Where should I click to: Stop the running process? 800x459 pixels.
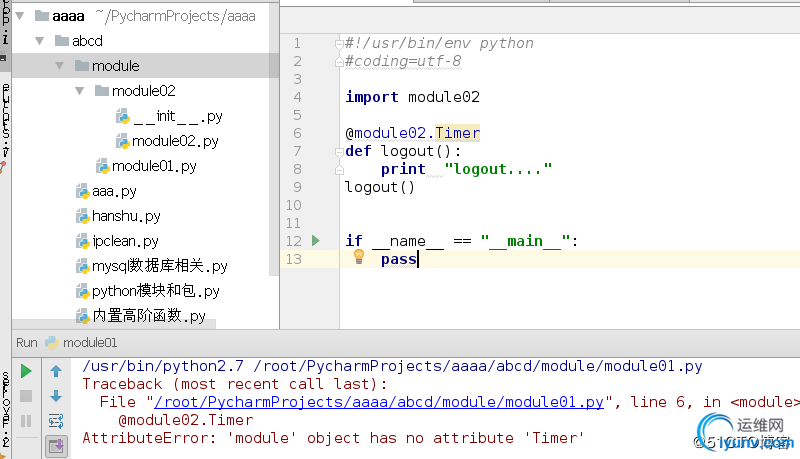(x=26, y=396)
